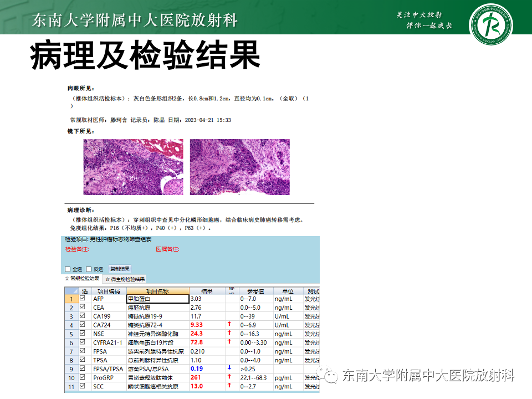Select the 糖类抗原72-4 cell
This screenshot has width=532, height=399.
click(x=158, y=325)
